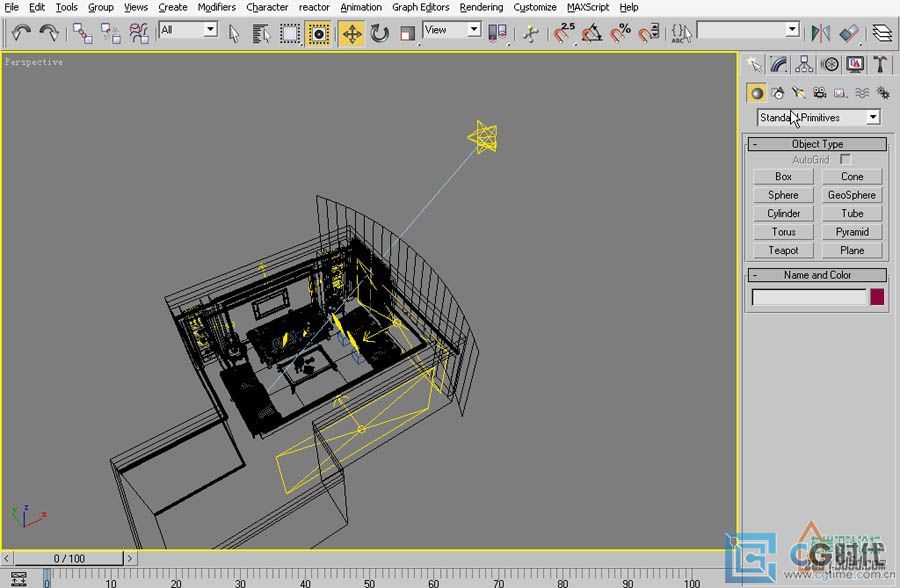
Task: Open Named Selection Sets editor icon
Action: pos(681,33)
